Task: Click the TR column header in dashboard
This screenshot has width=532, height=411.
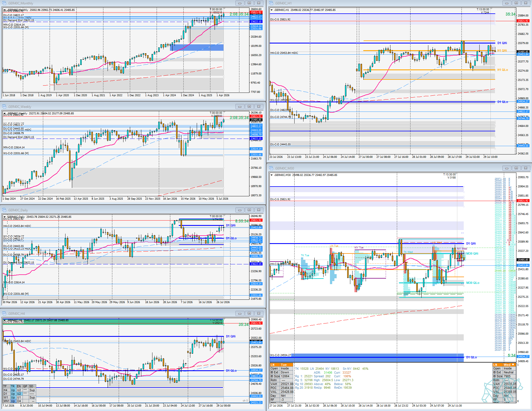Action: coord(13,386)
